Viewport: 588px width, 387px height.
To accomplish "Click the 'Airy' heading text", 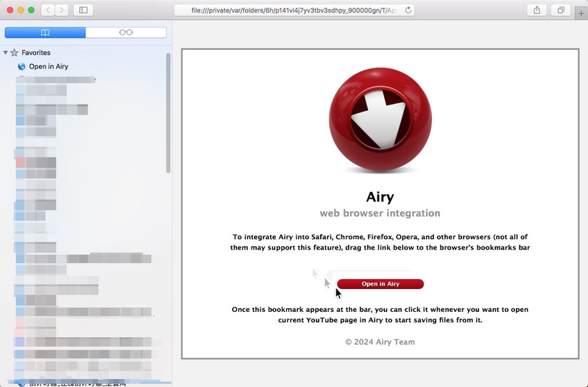I will coord(380,196).
